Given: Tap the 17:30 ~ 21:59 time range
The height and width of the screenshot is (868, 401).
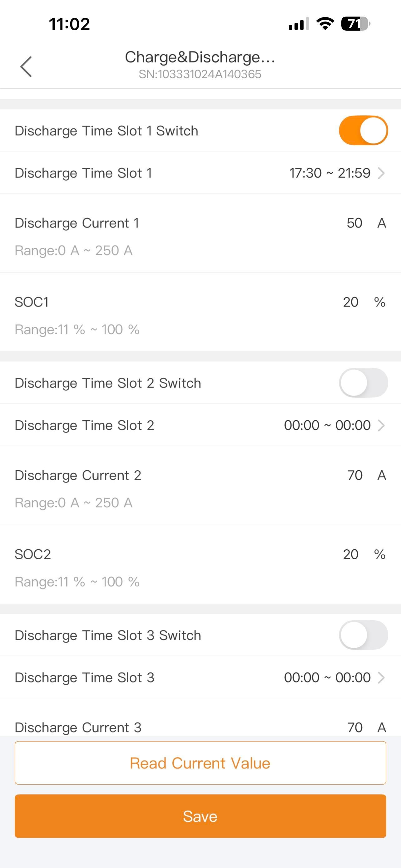Looking at the screenshot, I should coord(329,173).
